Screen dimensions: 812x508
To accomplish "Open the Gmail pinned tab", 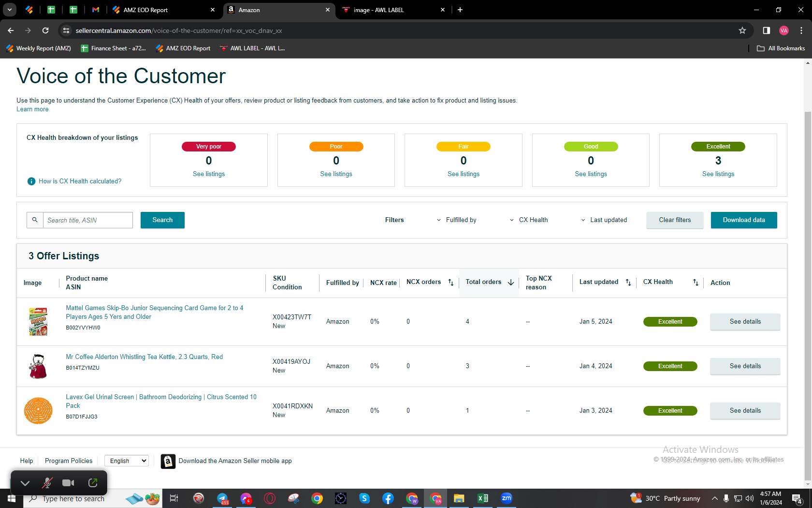I will [96, 10].
